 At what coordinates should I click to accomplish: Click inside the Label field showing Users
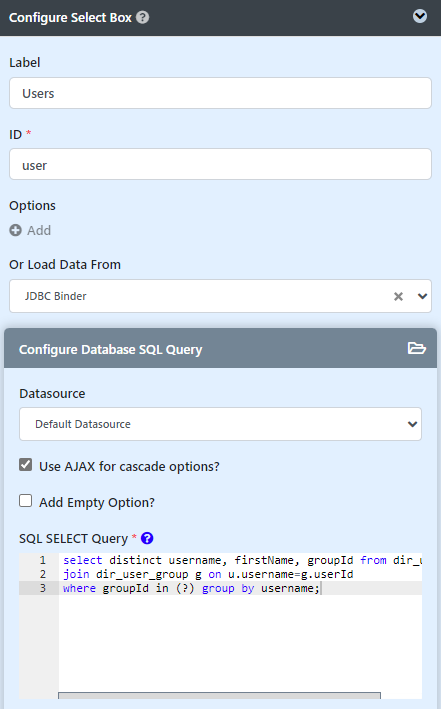pos(220,93)
